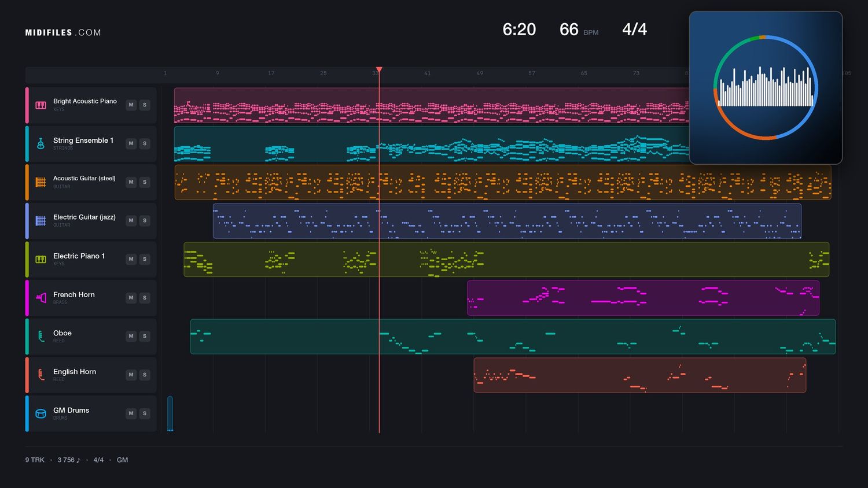Solo the Electric Guitar (jazz) track

coord(145,220)
